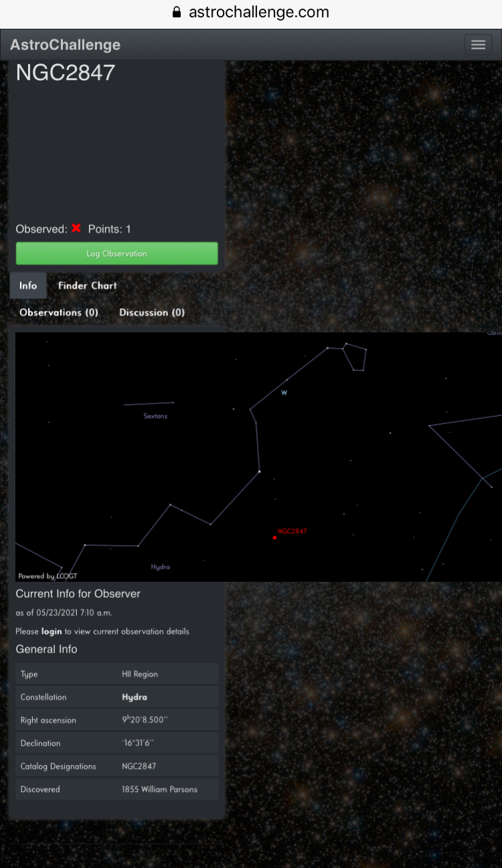Switch to the Info tab
This screenshot has width=502, height=868.
[x=28, y=286]
